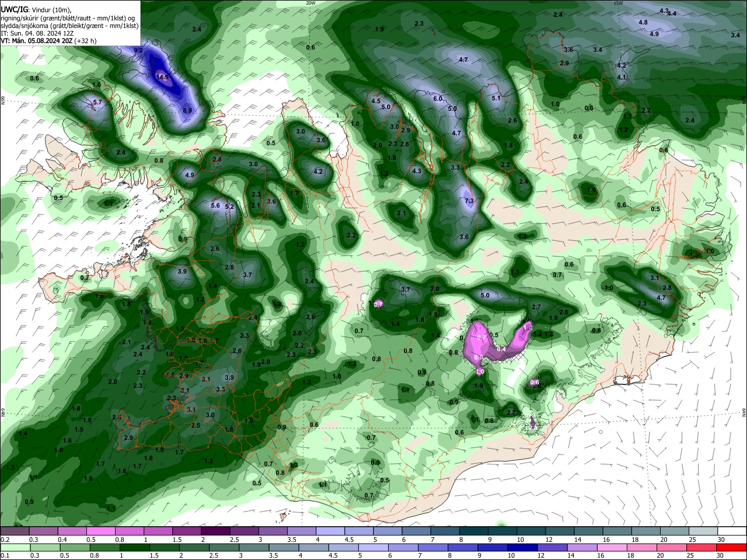The height and width of the screenshot is (560, 747).
Task: Click the '15W' longitude label
Action: 618,3
